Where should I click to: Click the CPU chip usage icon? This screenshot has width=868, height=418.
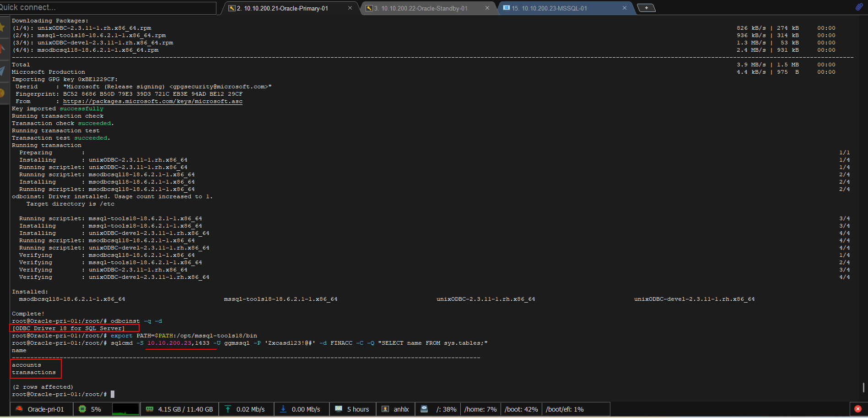click(x=82, y=409)
